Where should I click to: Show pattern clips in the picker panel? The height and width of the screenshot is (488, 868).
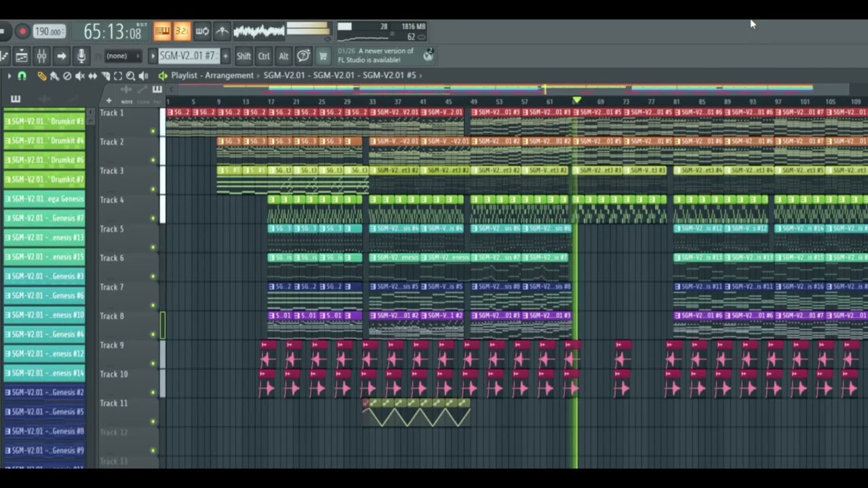coord(15,99)
